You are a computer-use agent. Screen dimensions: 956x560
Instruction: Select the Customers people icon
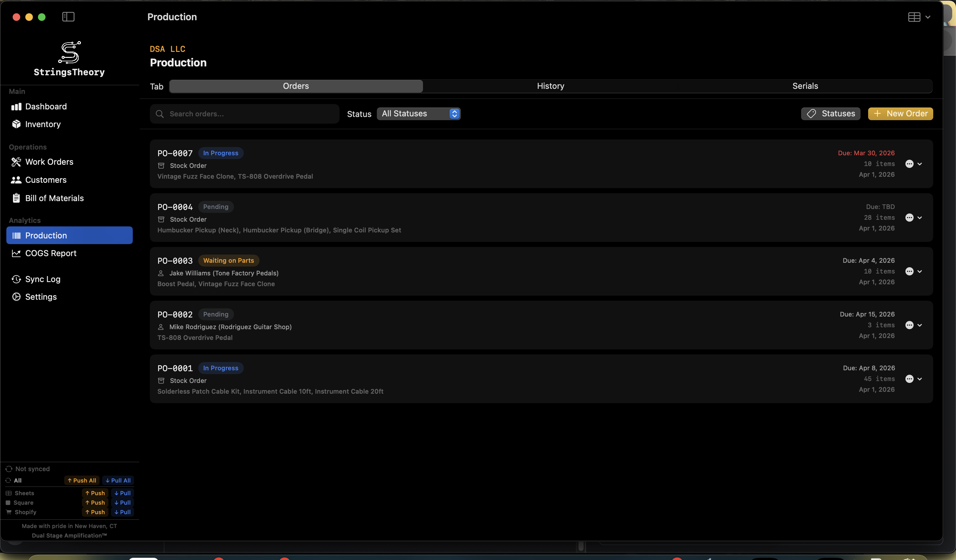pyautogui.click(x=16, y=180)
